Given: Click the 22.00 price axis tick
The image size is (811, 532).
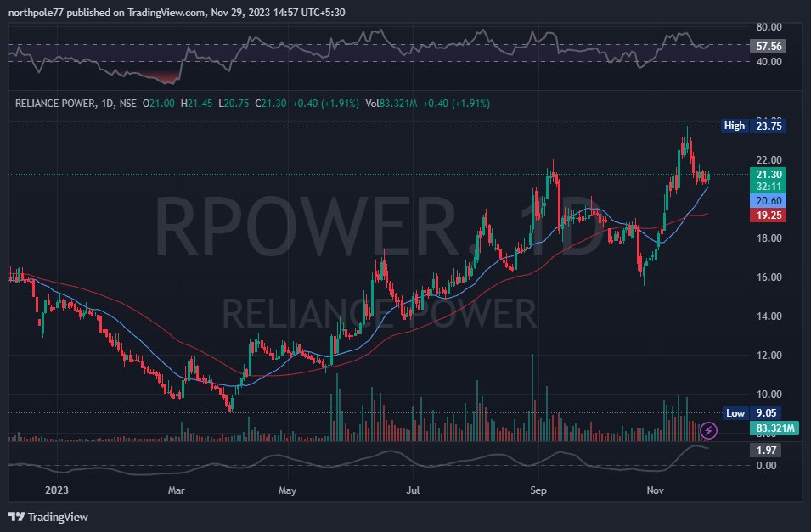Looking at the screenshot, I should [x=769, y=160].
